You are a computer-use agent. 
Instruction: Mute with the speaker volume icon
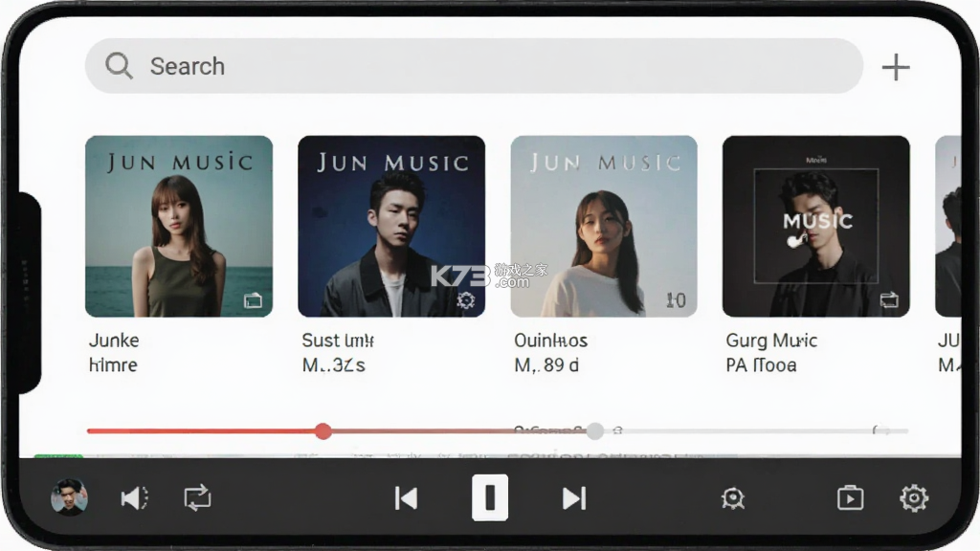coord(134,497)
